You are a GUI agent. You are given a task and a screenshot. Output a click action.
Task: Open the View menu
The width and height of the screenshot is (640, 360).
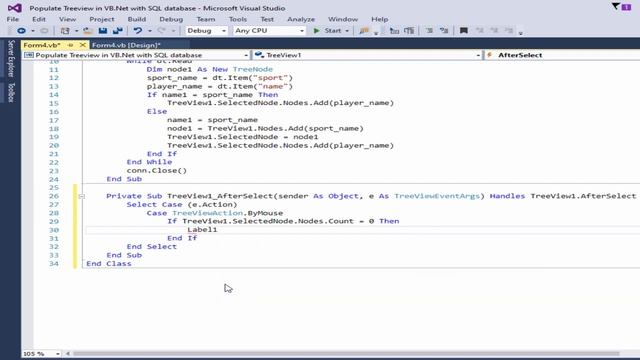click(x=67, y=19)
